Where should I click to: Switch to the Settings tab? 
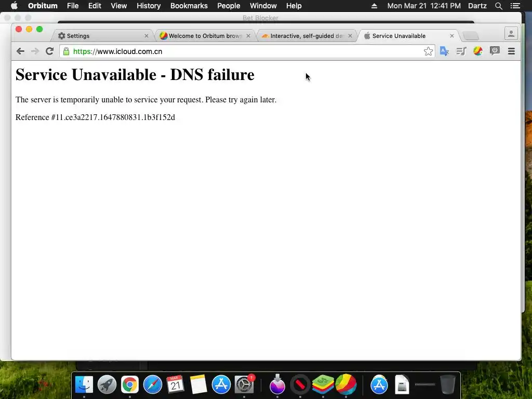point(103,36)
